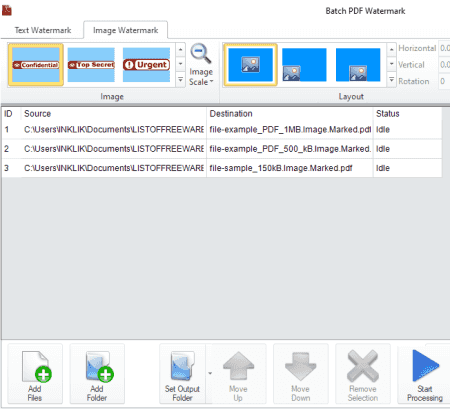Click the ID column header
Viewport: 450px width, 409px height.
point(11,114)
